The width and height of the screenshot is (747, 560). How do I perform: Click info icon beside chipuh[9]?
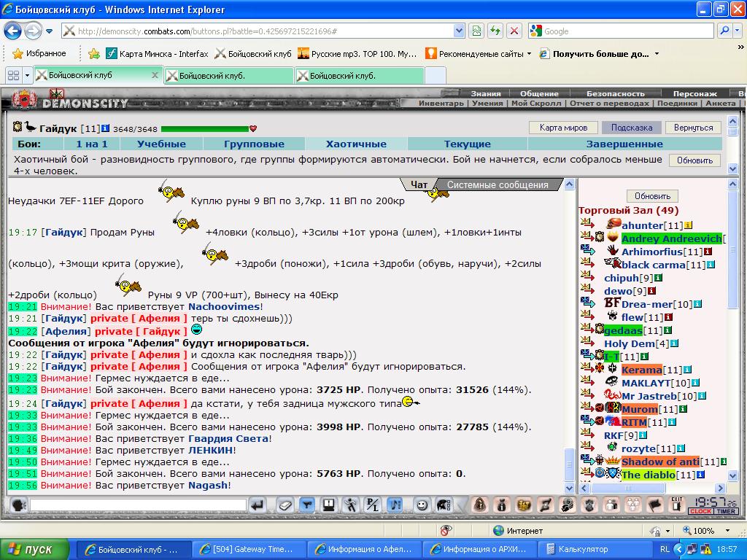(658, 278)
